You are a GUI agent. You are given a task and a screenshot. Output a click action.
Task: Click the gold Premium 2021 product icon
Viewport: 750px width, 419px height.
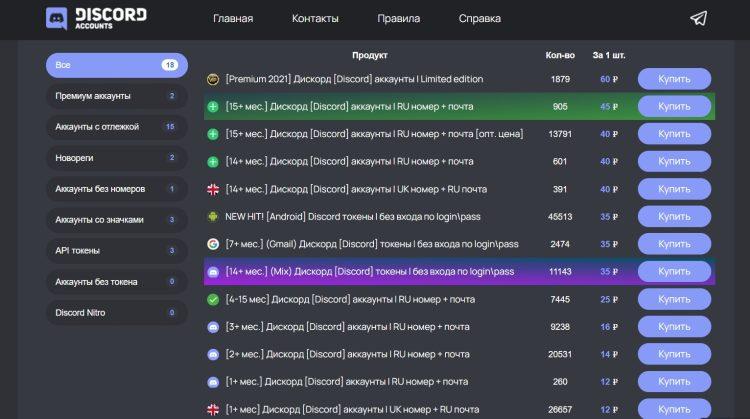coord(212,79)
